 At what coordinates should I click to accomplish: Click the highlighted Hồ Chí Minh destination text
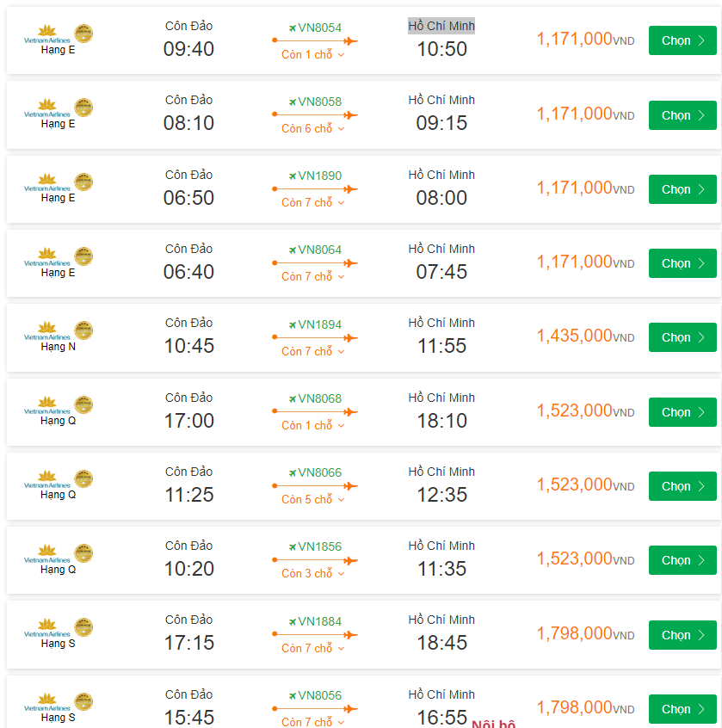click(441, 26)
